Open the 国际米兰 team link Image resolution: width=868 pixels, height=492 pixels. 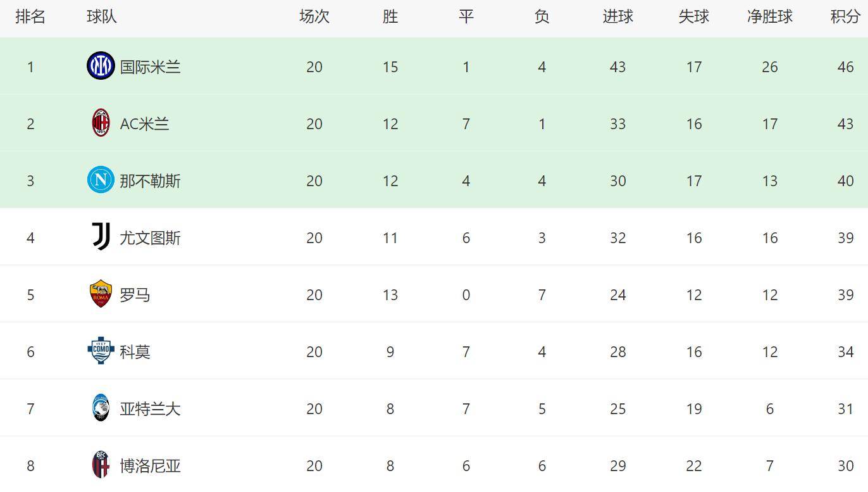(x=151, y=67)
